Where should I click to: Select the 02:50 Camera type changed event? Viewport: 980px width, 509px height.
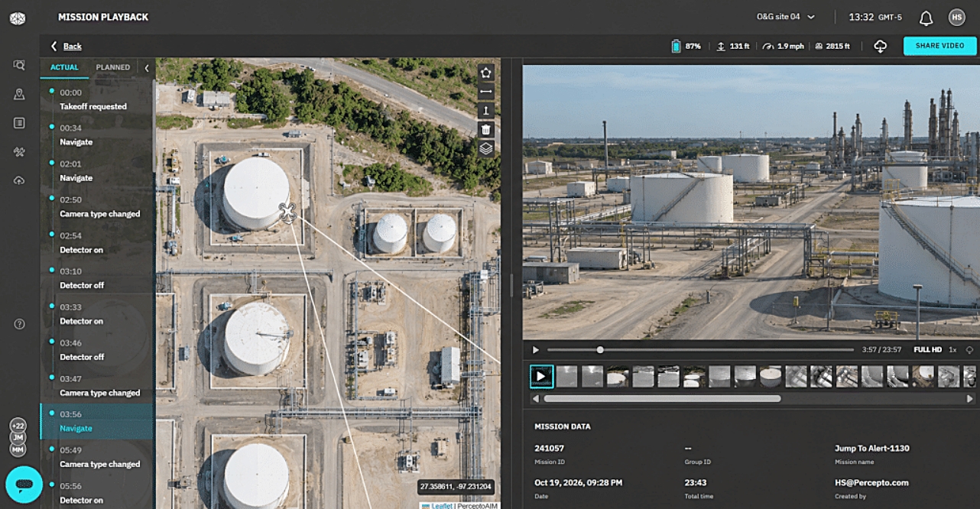[98, 207]
